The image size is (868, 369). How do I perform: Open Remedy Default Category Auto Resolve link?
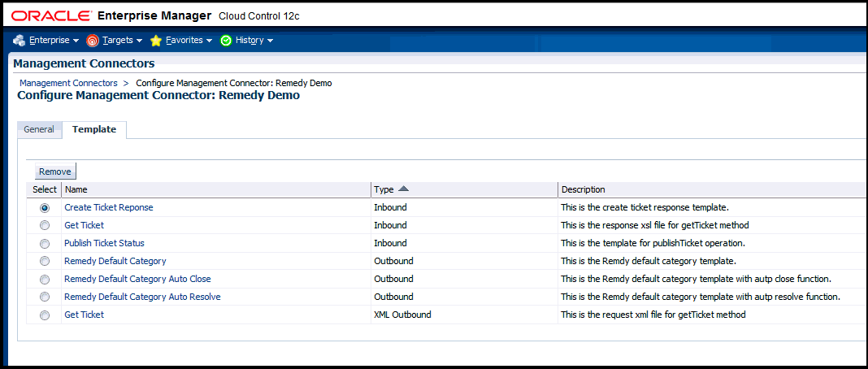pos(142,297)
